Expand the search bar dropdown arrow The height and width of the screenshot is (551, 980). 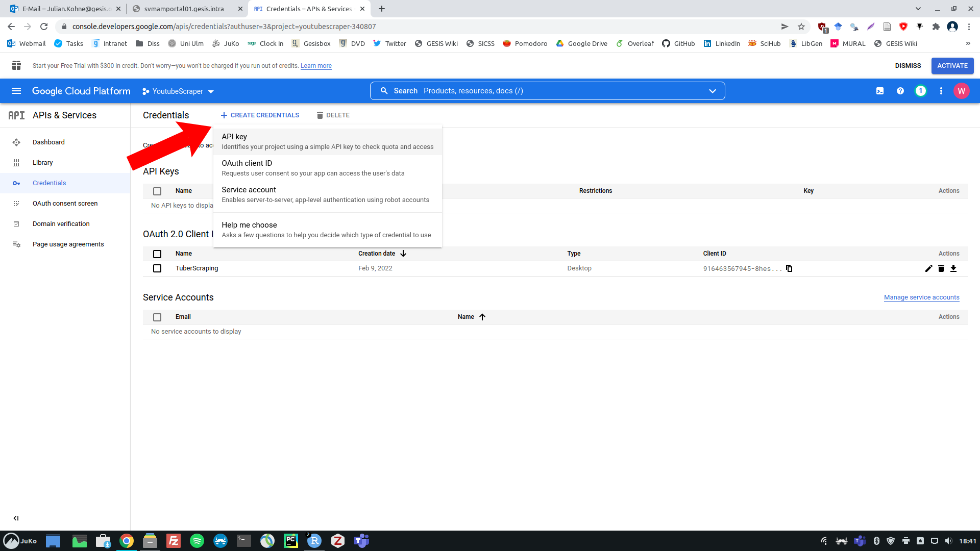(712, 91)
